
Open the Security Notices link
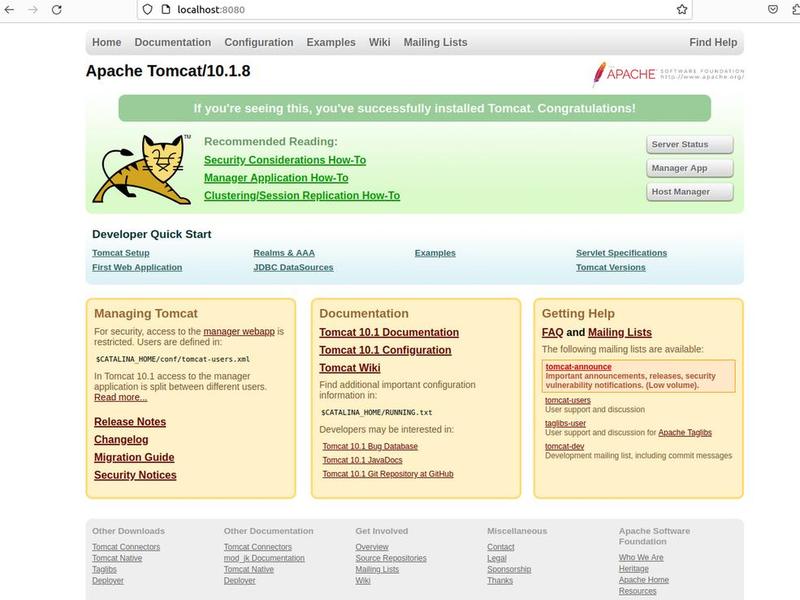point(135,475)
